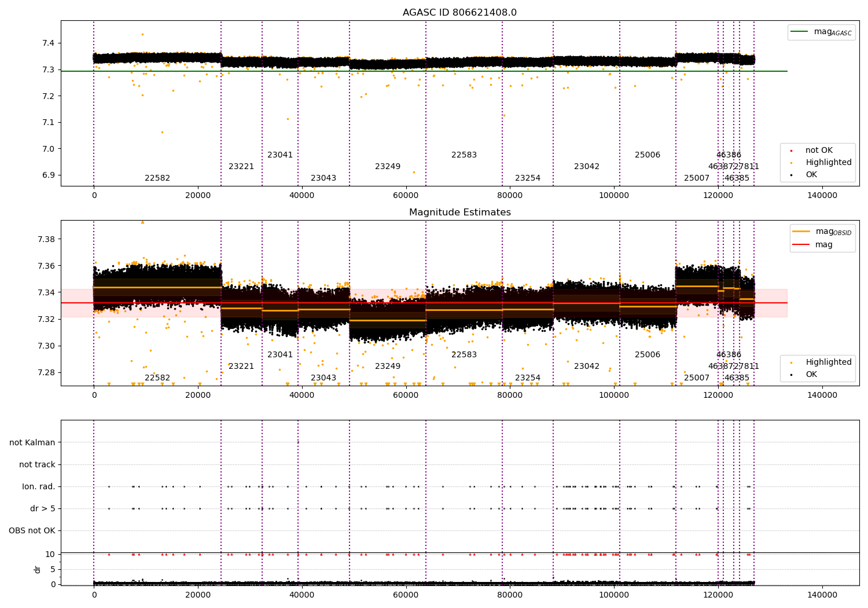Click obsid label 22583 in top plot
868x608 pixels.
(x=464, y=155)
